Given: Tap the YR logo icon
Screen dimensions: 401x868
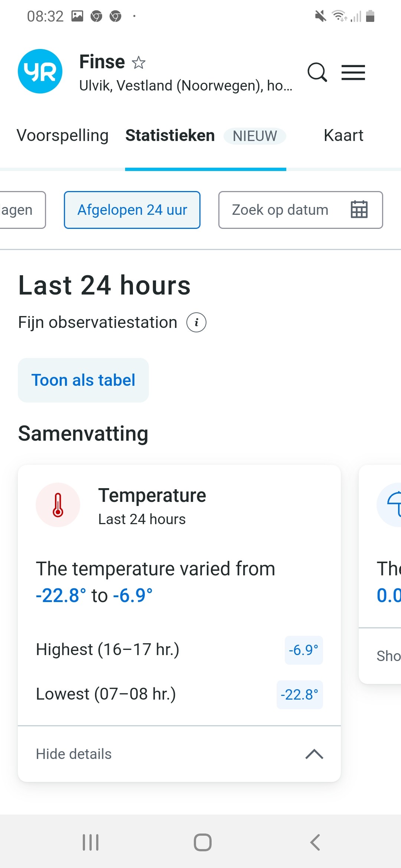Looking at the screenshot, I should point(40,71).
